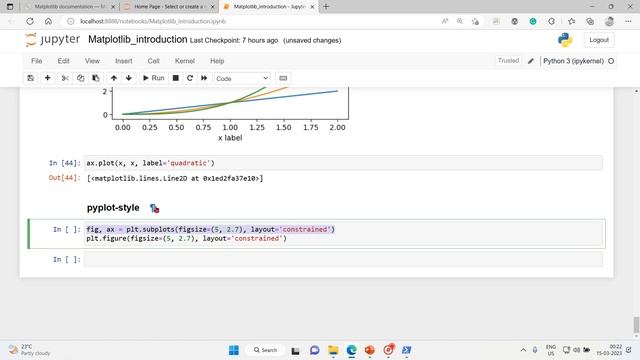640x360 pixels.
Task: Click the Python logo icon
Action: (565, 40)
